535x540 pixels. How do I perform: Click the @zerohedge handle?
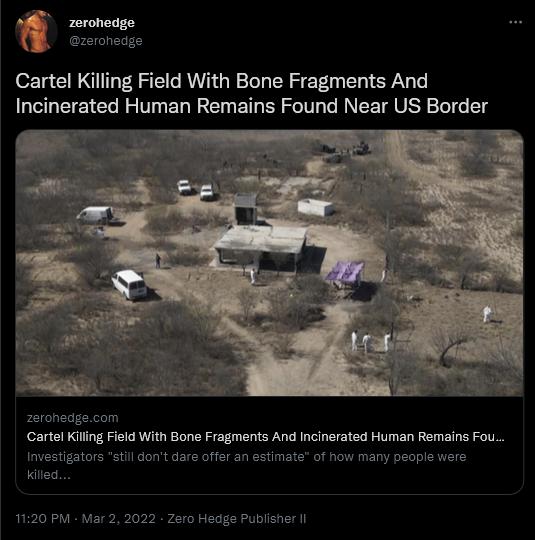click(106, 41)
